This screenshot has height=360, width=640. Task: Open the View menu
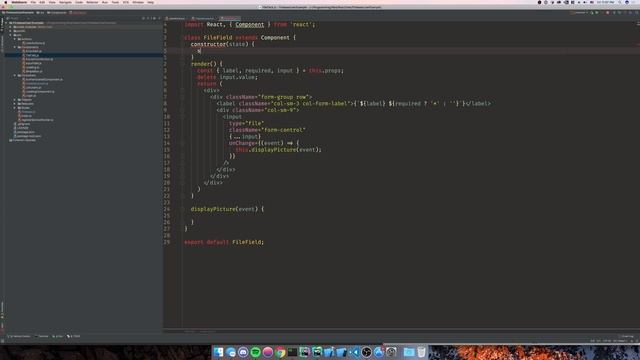[x=52, y=2]
